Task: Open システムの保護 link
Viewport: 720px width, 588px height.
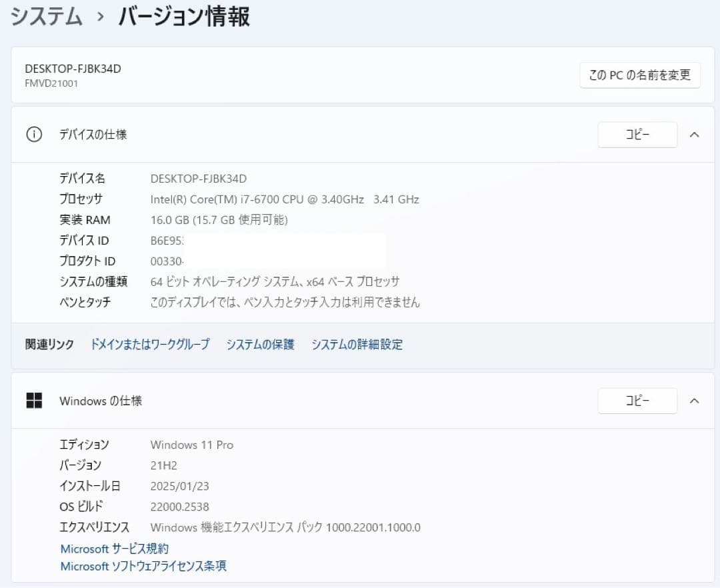Action: [x=261, y=344]
